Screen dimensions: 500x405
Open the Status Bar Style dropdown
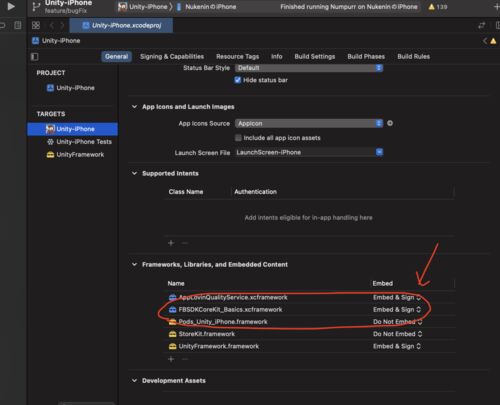309,68
